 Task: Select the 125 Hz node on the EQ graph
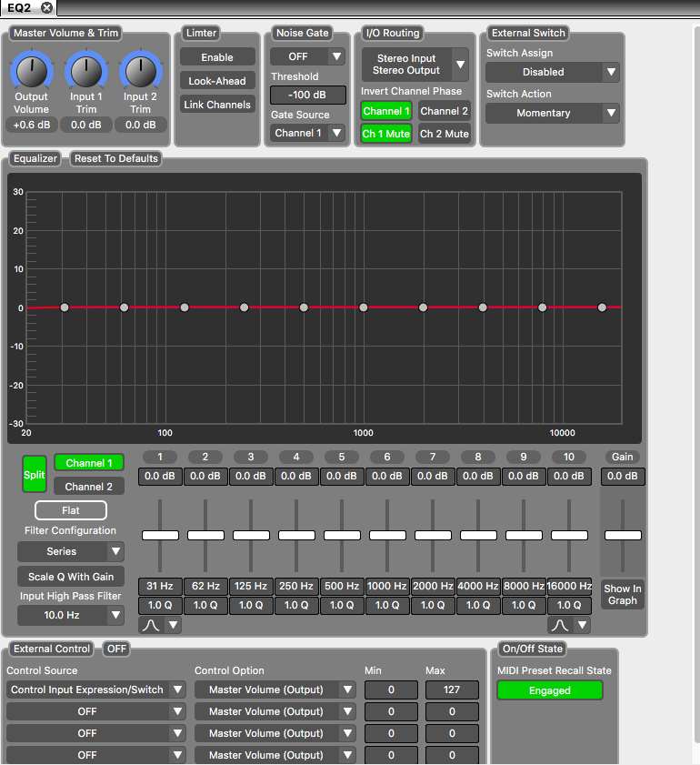point(185,307)
